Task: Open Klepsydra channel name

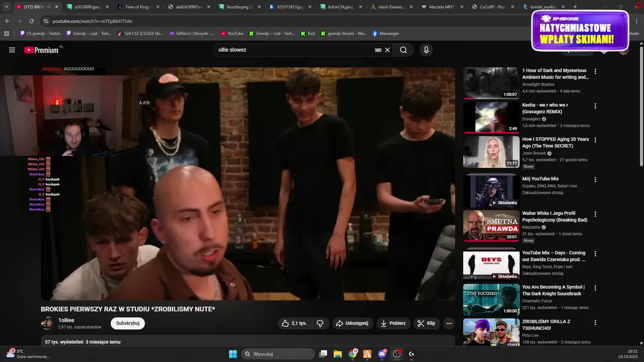Action: click(x=531, y=227)
